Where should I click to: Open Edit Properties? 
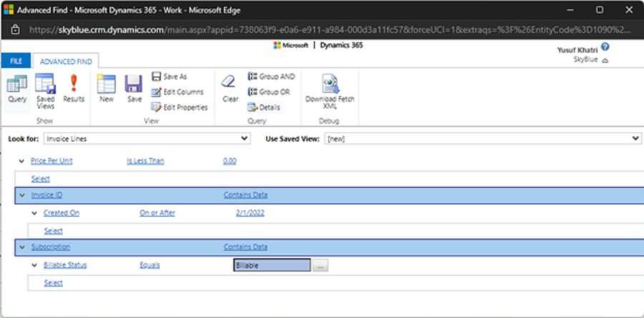pyautogui.click(x=180, y=107)
